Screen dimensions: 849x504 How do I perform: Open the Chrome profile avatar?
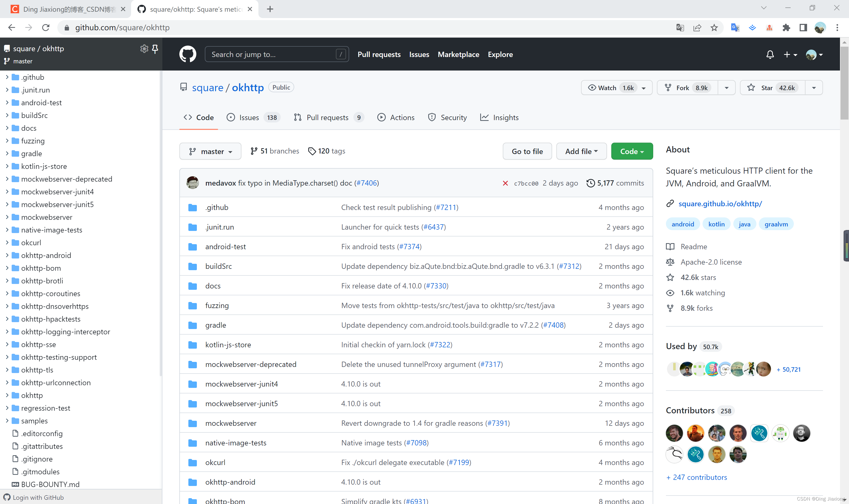(x=820, y=28)
